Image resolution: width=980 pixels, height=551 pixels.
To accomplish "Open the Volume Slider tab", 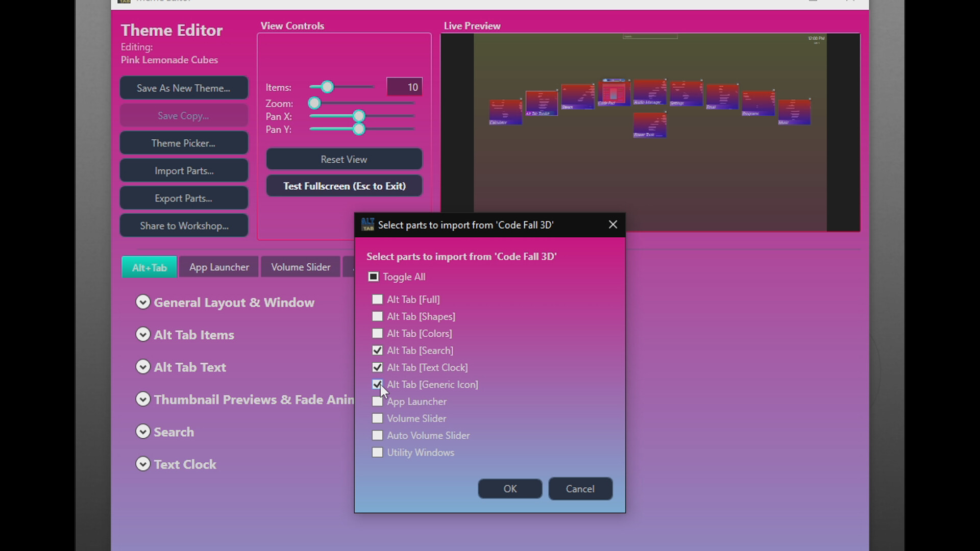I will (301, 267).
